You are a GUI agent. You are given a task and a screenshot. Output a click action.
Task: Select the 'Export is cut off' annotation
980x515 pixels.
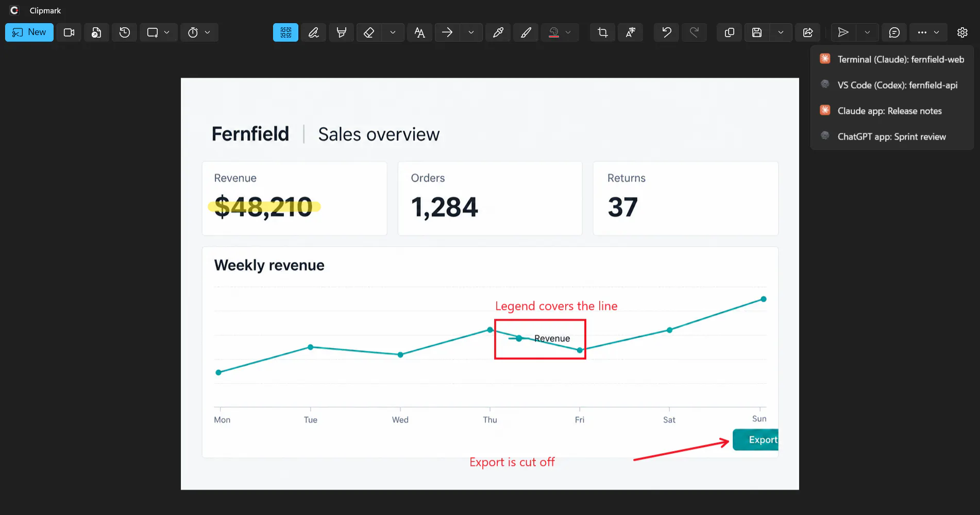512,462
